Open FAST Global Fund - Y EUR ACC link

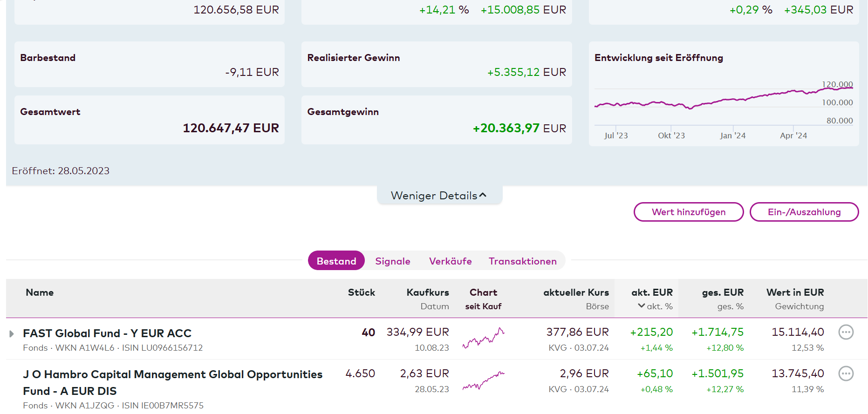point(107,333)
